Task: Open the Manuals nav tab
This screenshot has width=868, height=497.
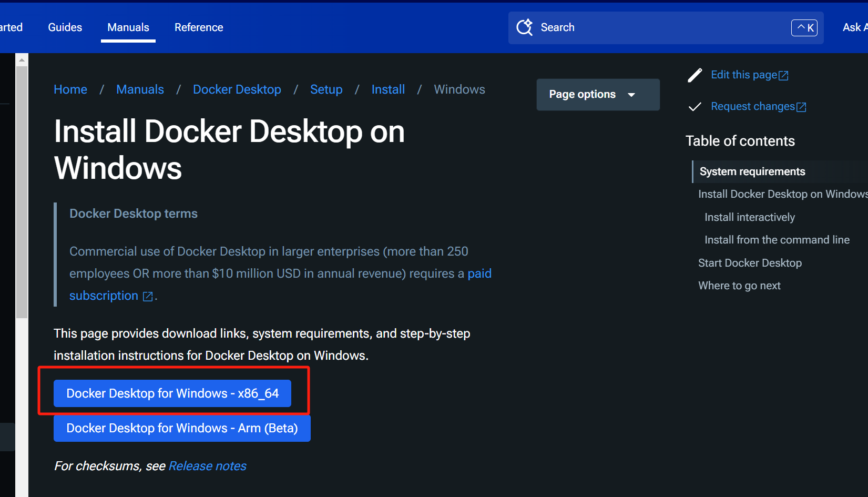Action: 128,27
